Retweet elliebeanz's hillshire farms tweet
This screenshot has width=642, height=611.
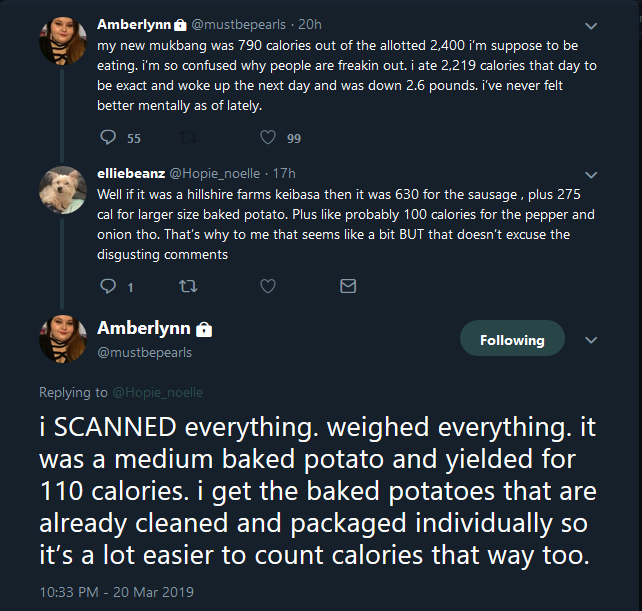pyautogui.click(x=188, y=286)
